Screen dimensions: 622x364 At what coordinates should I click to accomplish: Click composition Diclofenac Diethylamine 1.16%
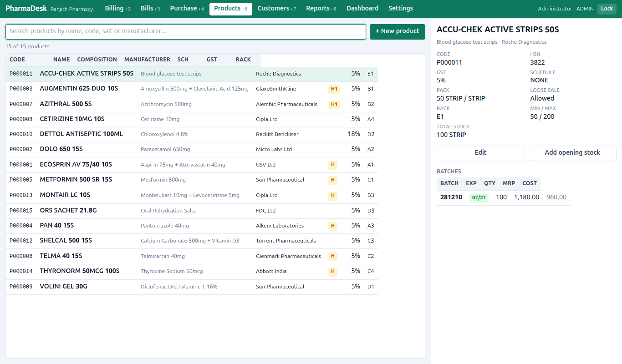[179, 287]
